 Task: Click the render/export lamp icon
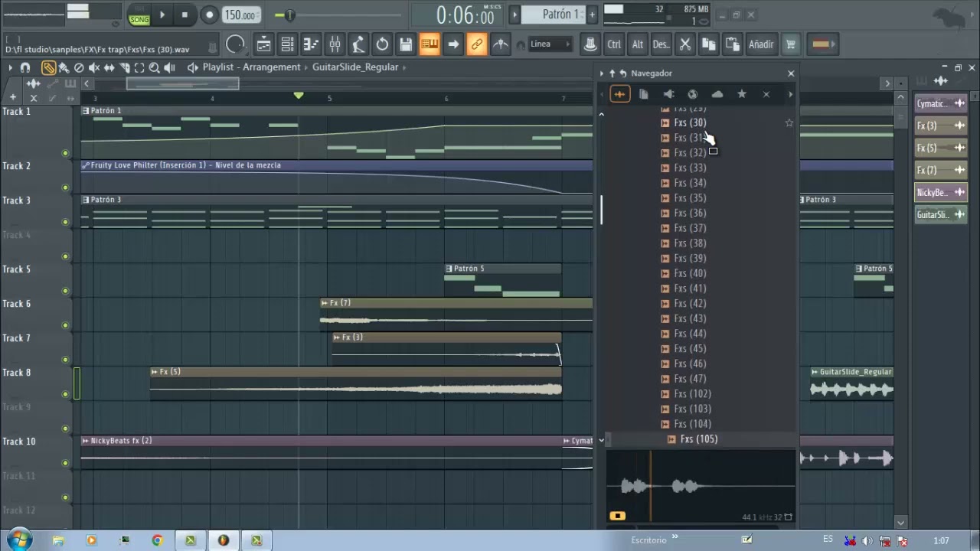[358, 44]
